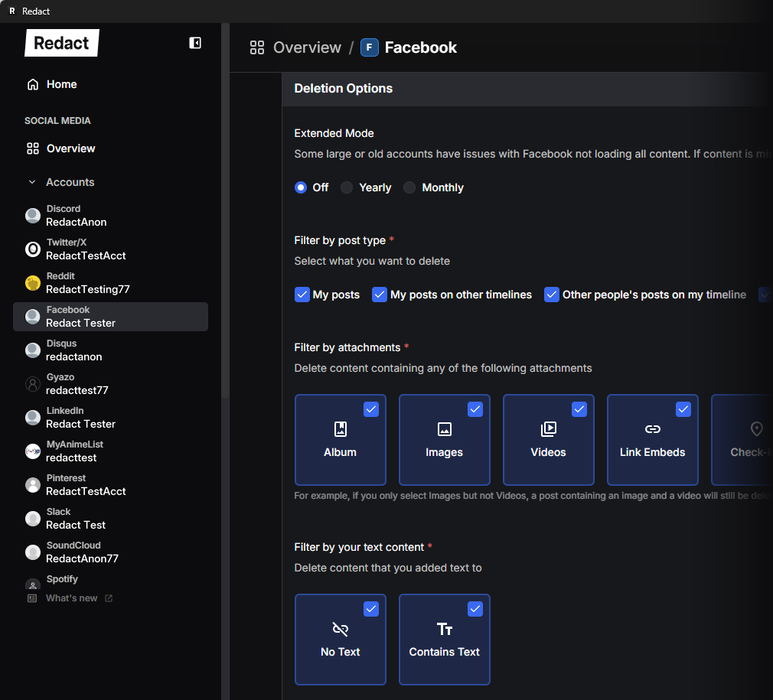Toggle Videos attachment card

548,440
